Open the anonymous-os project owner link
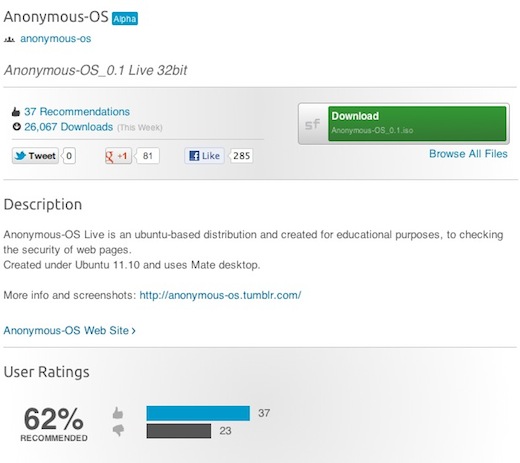520x463 pixels. 56,39
